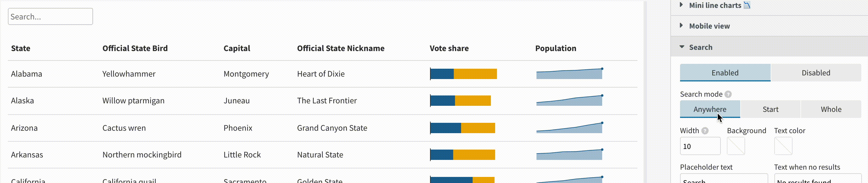Click Arkansas population mini line chart
Image resolution: width=868 pixels, height=183 pixels.
tap(569, 154)
